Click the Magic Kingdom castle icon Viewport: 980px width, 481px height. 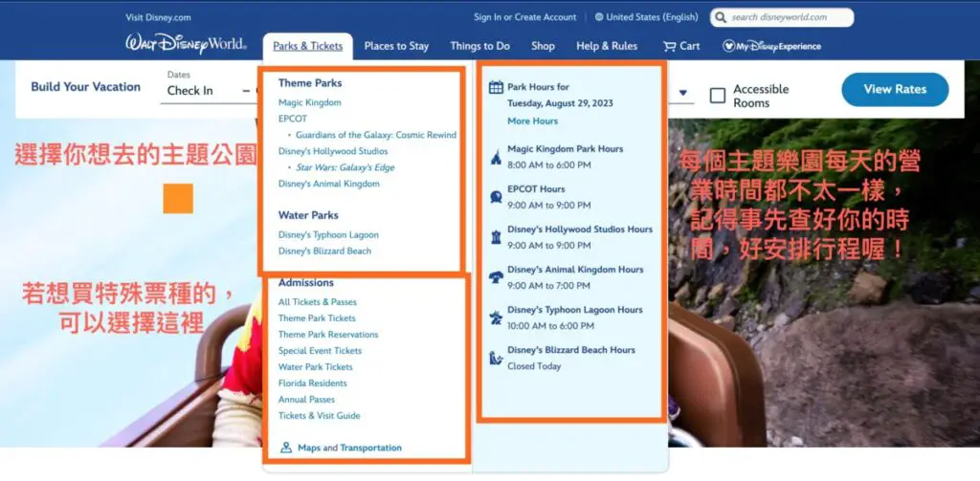click(x=496, y=156)
